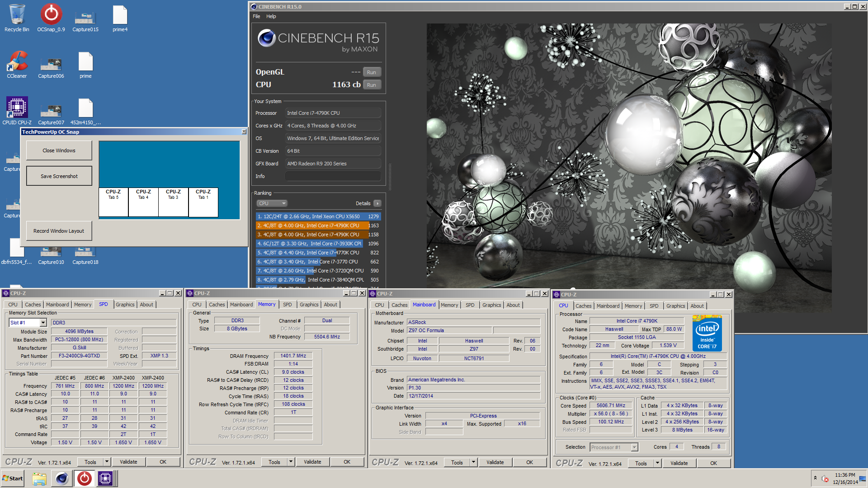Open About tab in Mainboard CPU-Z window
Viewport: 868px width, 488px height.
pyautogui.click(x=513, y=305)
